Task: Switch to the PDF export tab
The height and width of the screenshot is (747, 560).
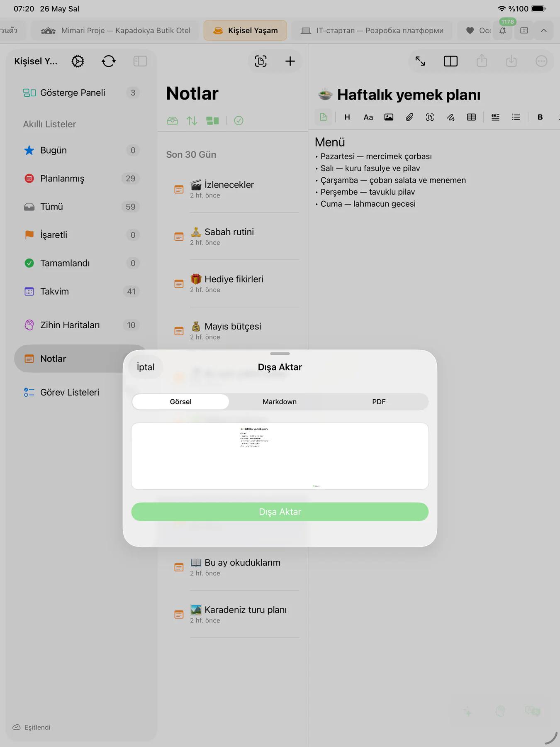Action: [x=379, y=402]
